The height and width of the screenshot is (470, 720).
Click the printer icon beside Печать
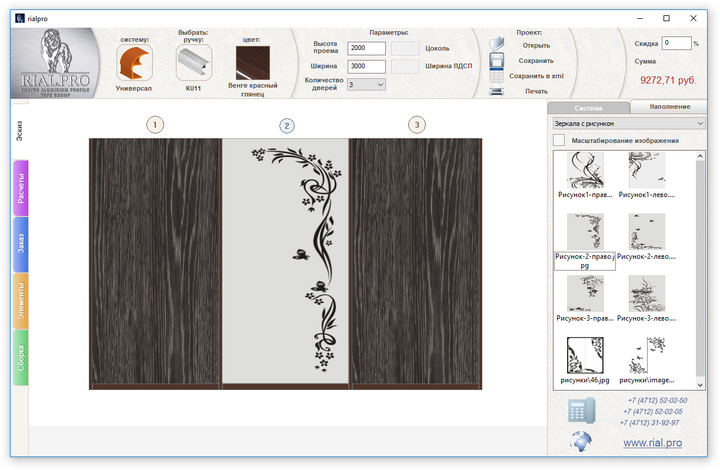[496, 91]
